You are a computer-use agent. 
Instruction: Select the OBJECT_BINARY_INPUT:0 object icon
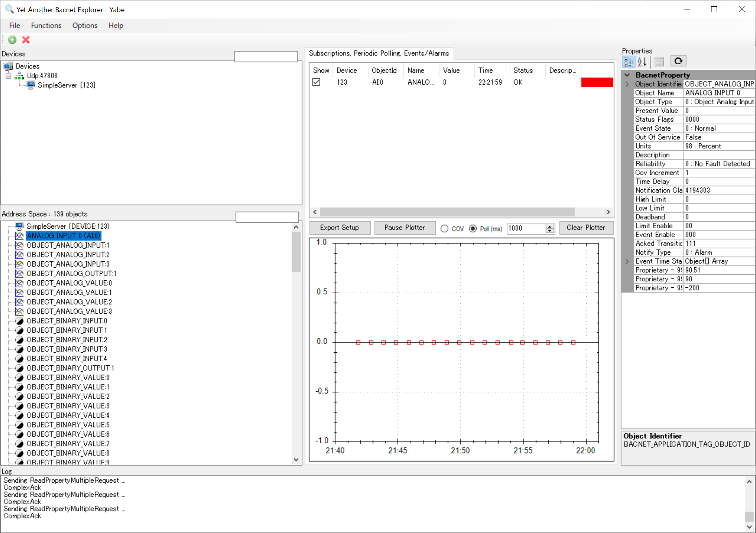click(19, 320)
